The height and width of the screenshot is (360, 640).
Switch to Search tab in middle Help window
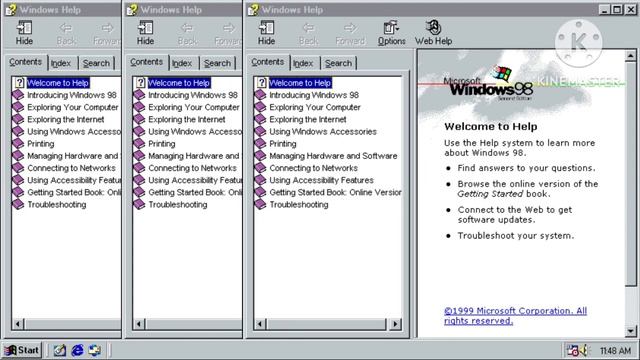coord(218,63)
